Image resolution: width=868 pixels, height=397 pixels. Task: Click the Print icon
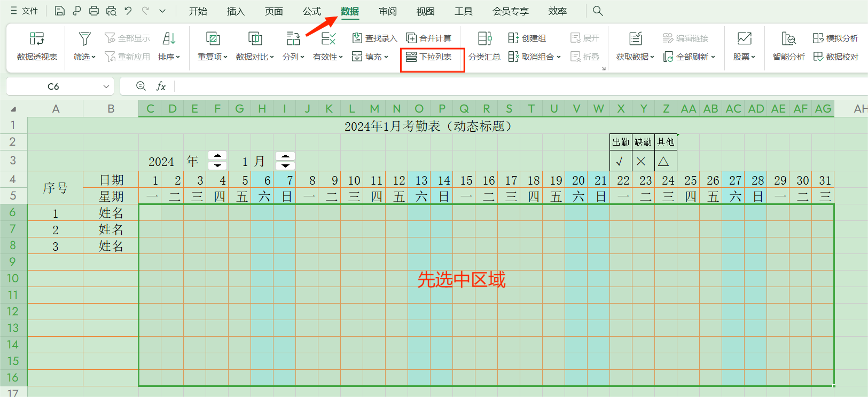[x=94, y=11]
